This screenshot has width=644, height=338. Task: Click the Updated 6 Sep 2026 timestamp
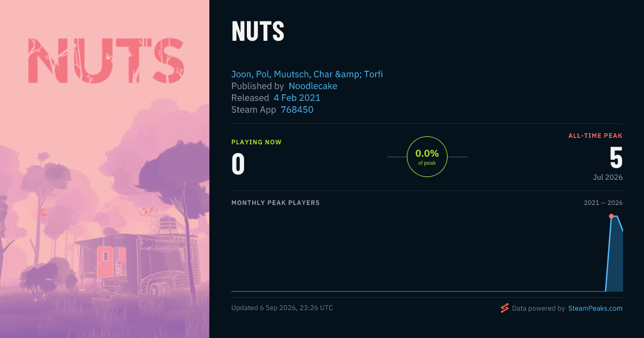pyautogui.click(x=282, y=308)
